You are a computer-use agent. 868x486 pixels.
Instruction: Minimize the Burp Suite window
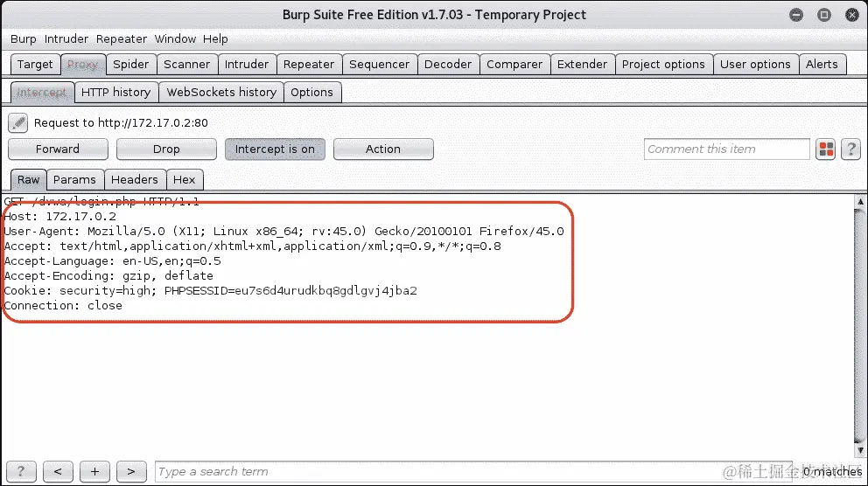tap(796, 15)
